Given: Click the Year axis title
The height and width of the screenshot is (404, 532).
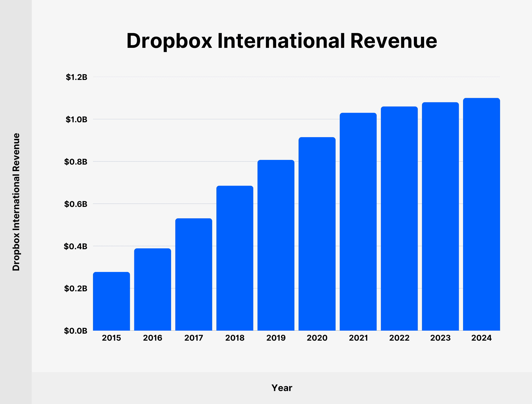Looking at the screenshot, I should (282, 388).
